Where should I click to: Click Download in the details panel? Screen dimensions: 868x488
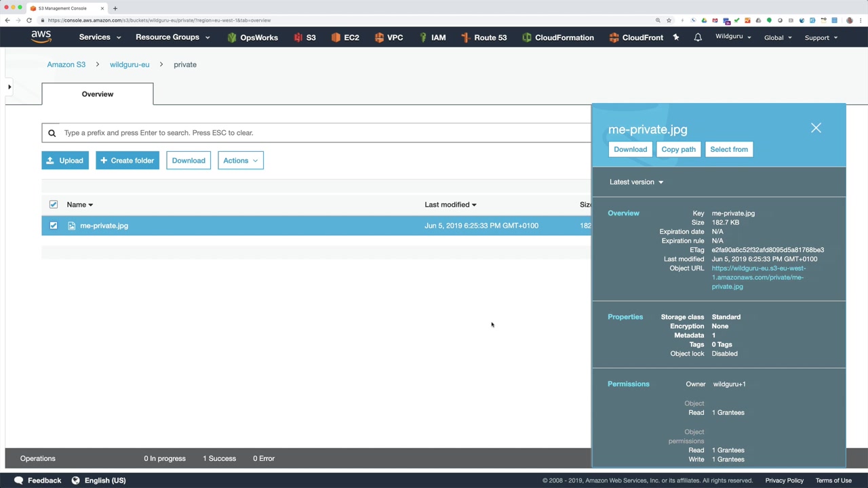(x=631, y=149)
